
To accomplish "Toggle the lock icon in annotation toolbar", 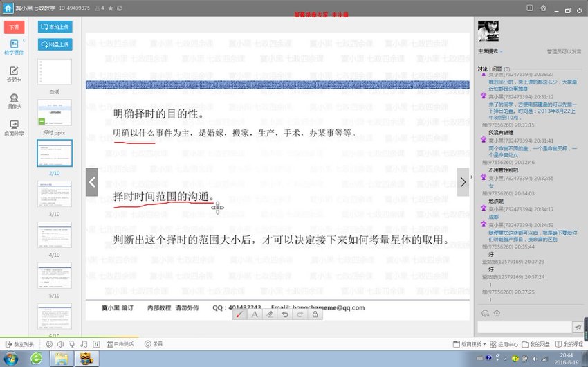I will click(315, 314).
